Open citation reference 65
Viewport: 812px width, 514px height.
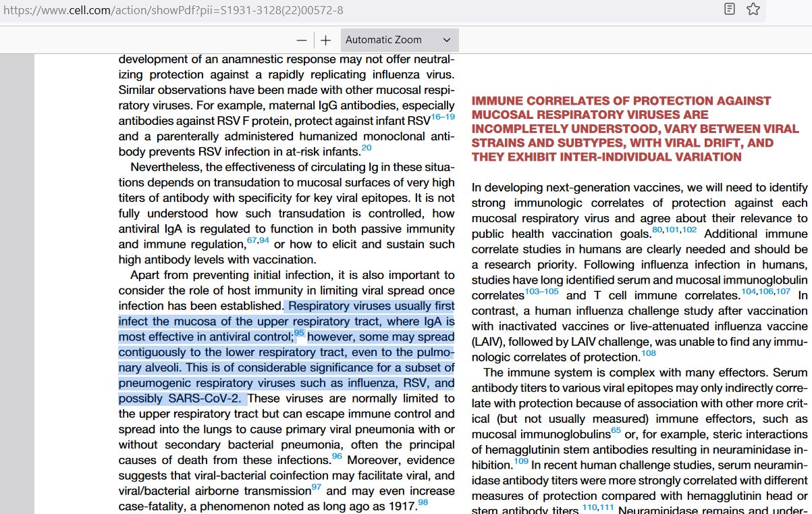coord(616,430)
